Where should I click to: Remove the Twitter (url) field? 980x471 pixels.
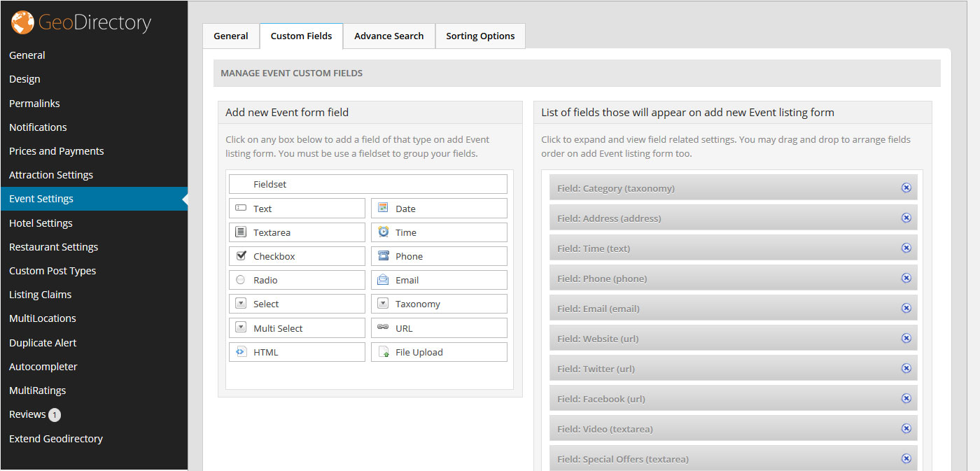[906, 368]
